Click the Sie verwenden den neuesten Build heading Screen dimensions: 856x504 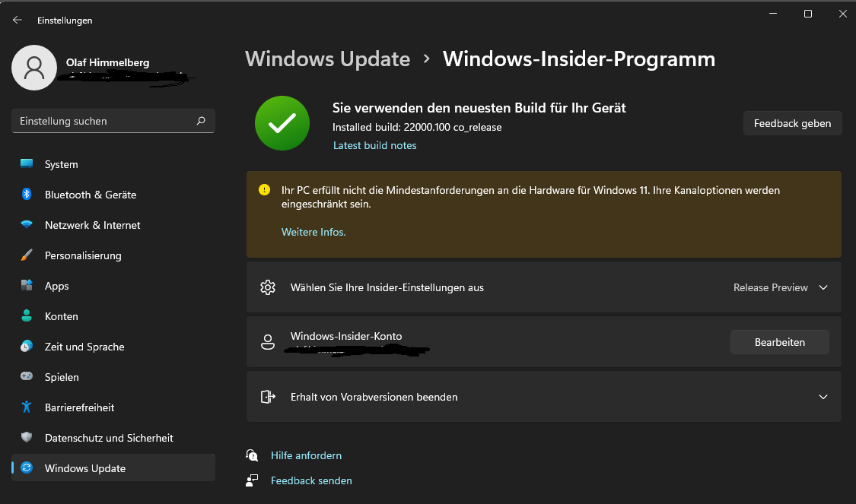coord(479,108)
